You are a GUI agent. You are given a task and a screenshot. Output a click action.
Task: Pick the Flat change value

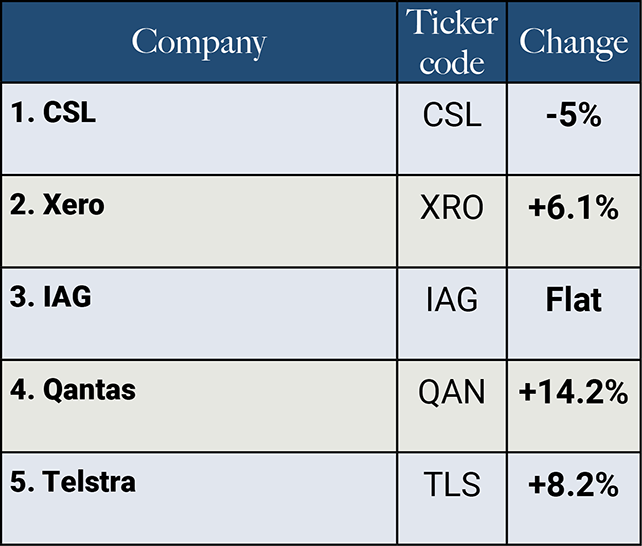coord(573,299)
